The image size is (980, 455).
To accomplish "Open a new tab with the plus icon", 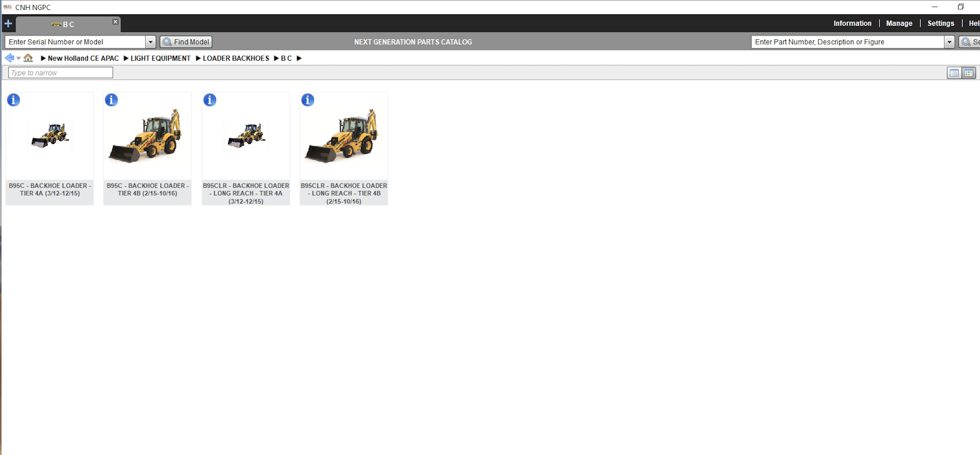I will coord(8,24).
